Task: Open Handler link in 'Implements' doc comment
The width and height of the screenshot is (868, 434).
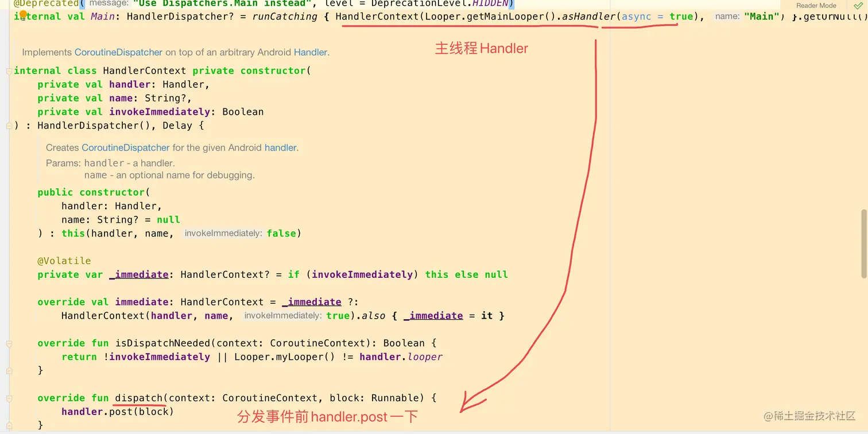Action: point(310,52)
